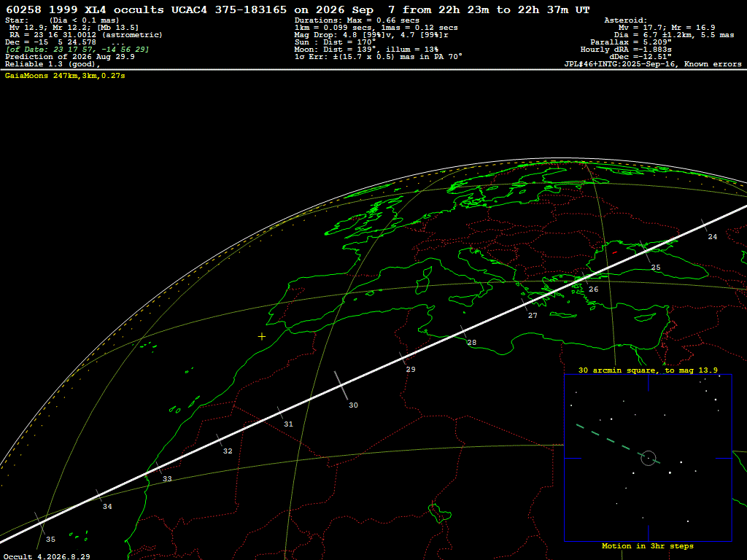Click the 'Motion in 3hr steps' label
Screen dimensions: 747x560
[x=648, y=545]
